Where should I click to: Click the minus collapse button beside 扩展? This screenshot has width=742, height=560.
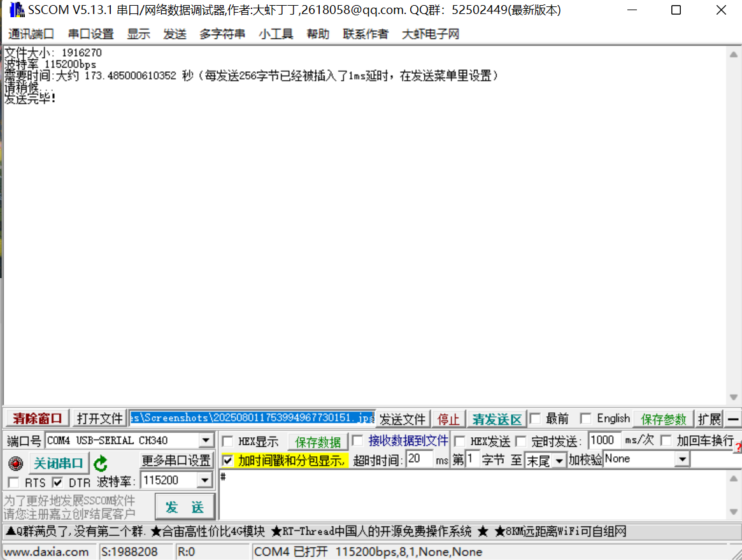coord(733,419)
